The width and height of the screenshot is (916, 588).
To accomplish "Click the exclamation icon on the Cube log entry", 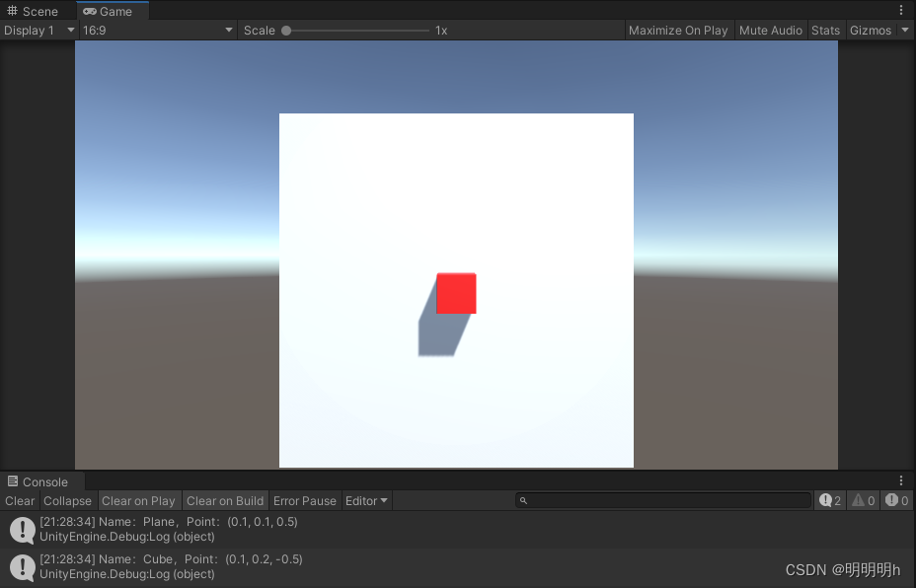I will tap(22, 566).
